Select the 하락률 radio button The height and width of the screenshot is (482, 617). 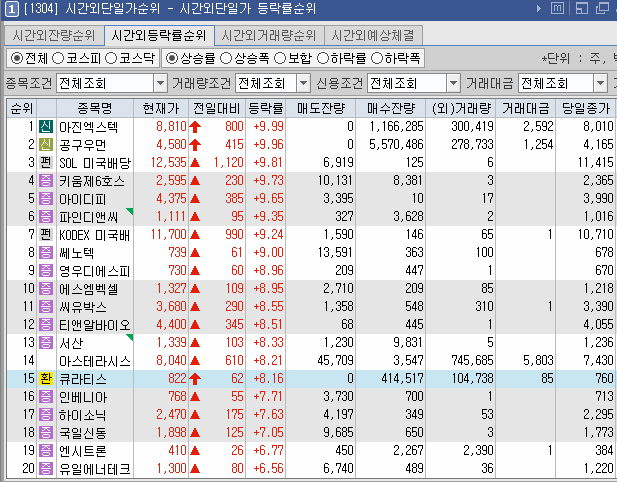pos(323,59)
